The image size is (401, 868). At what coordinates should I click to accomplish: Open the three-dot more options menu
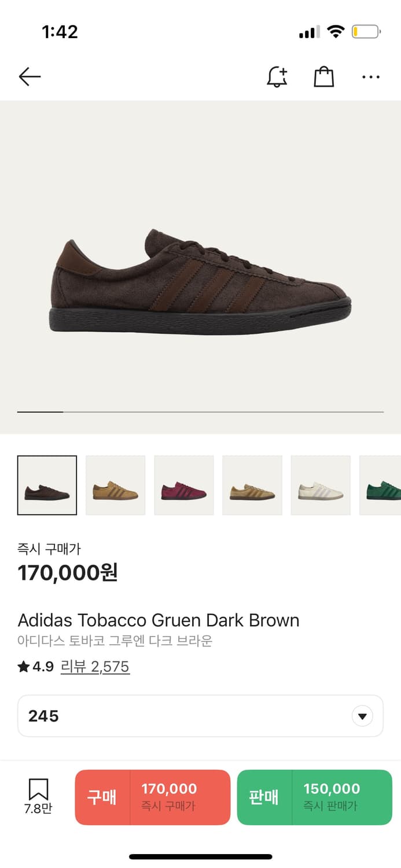370,76
